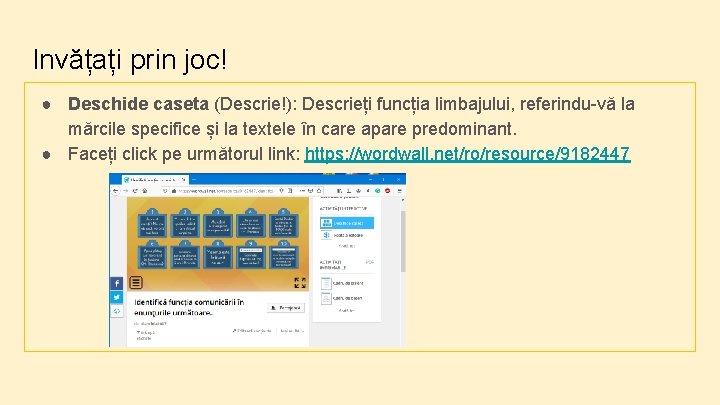720x405 pixels.
Task: Click the bookmark star icon in address bar
Action: pos(319,191)
